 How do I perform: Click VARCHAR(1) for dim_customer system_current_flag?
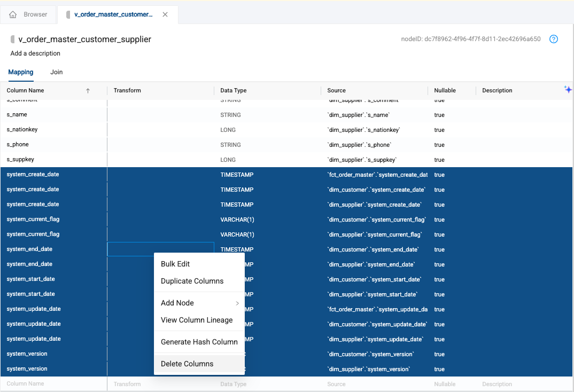pos(237,220)
